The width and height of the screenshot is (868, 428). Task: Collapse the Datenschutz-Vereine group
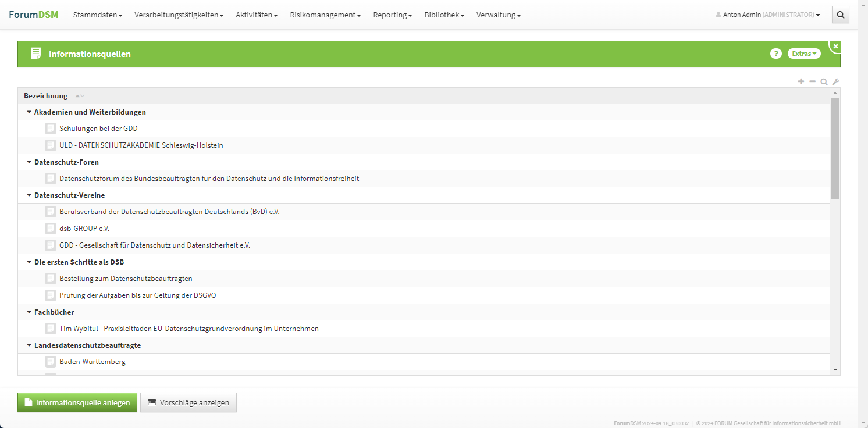29,195
